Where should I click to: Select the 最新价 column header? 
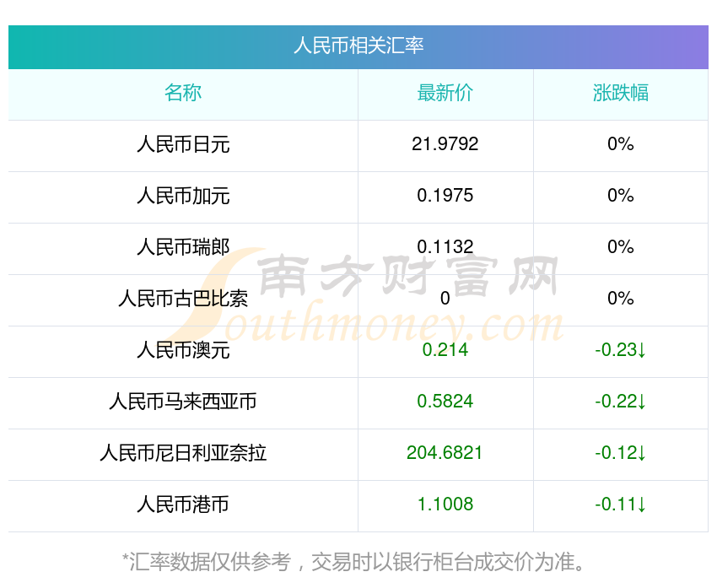[x=445, y=93]
